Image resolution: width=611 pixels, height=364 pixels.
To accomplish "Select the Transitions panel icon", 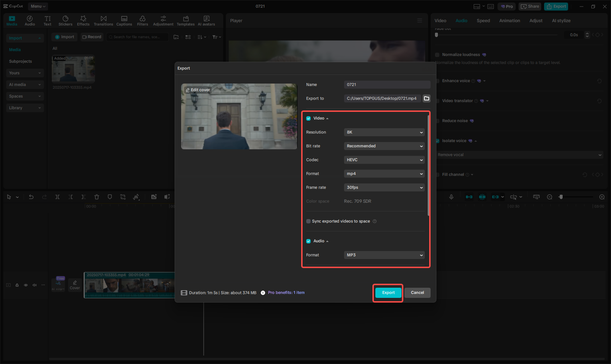I will click(x=103, y=20).
